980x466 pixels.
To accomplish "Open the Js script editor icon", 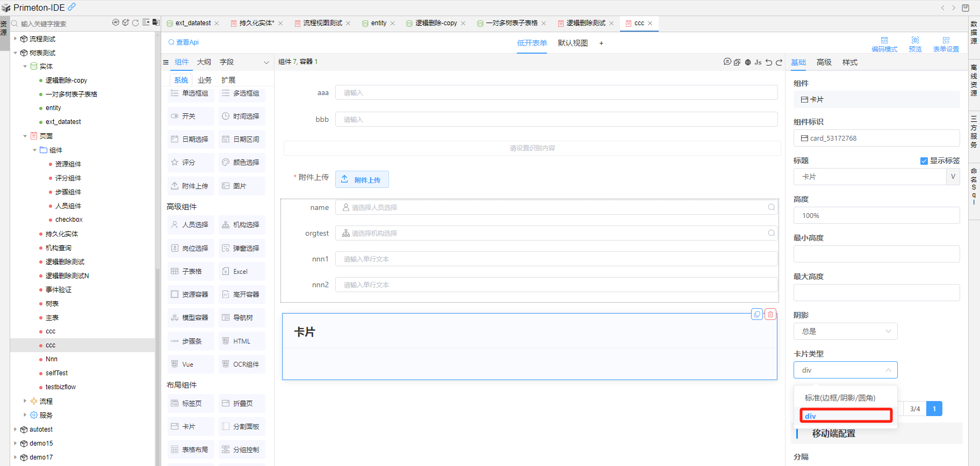I will coord(758,62).
